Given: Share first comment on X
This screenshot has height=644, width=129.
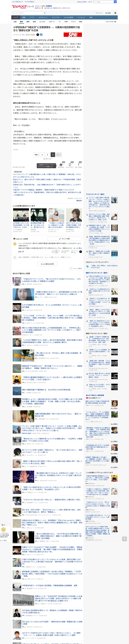Looking at the screenshot, I should coord(81,252).
